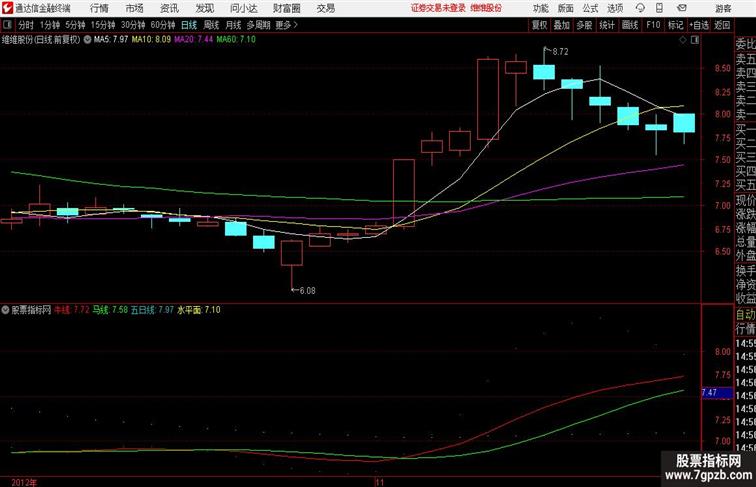Click the 6.08 low price marker
Image resolution: width=756 pixels, height=487 pixels.
tap(307, 291)
